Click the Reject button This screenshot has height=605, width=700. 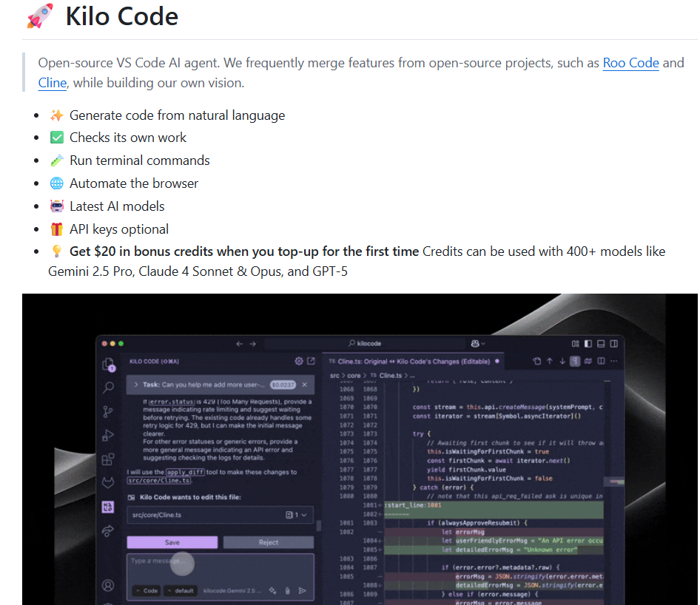click(x=269, y=543)
